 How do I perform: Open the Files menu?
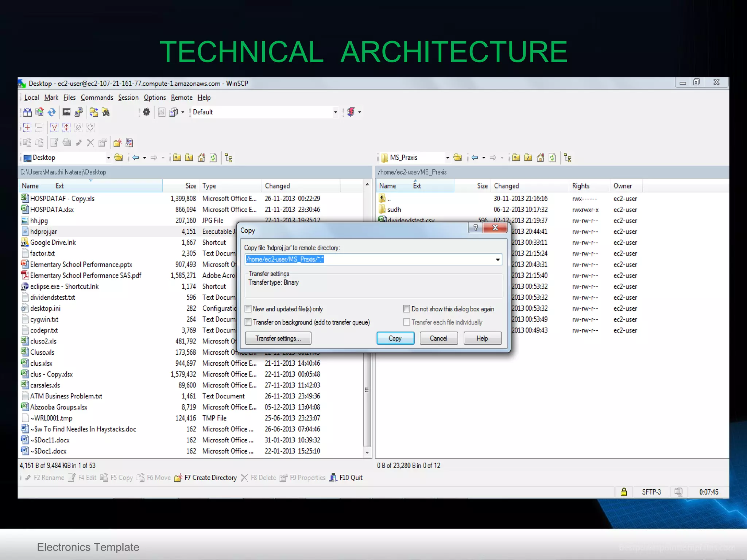pos(69,98)
